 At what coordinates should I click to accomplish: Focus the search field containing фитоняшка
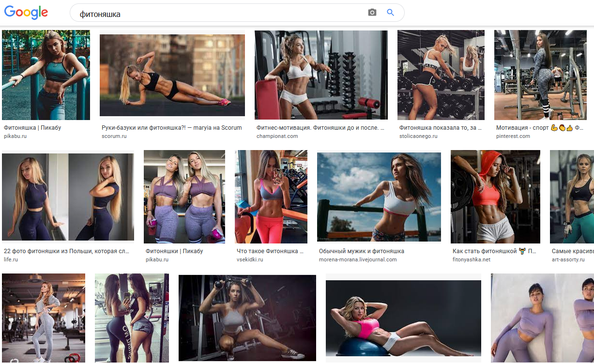click(218, 14)
